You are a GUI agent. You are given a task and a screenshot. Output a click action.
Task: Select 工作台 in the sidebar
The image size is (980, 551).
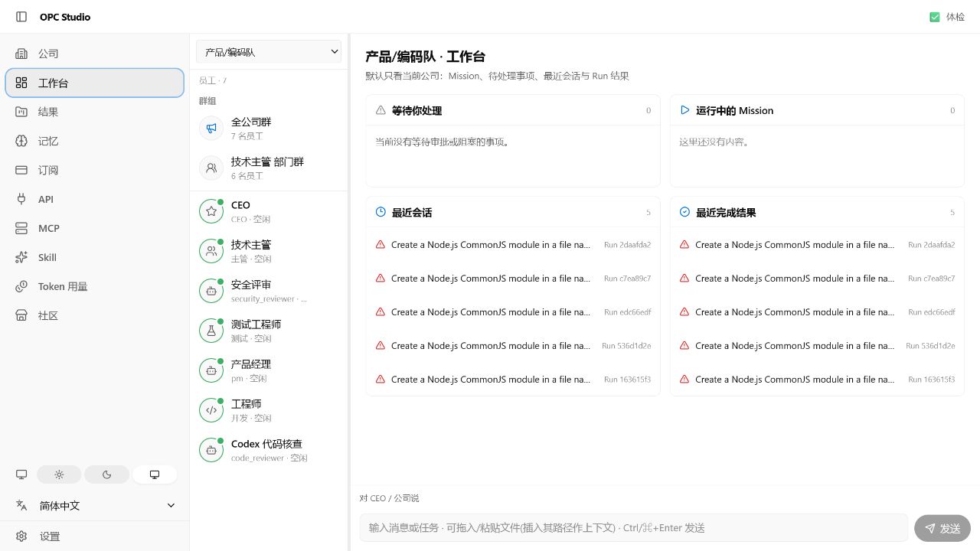[x=95, y=83]
